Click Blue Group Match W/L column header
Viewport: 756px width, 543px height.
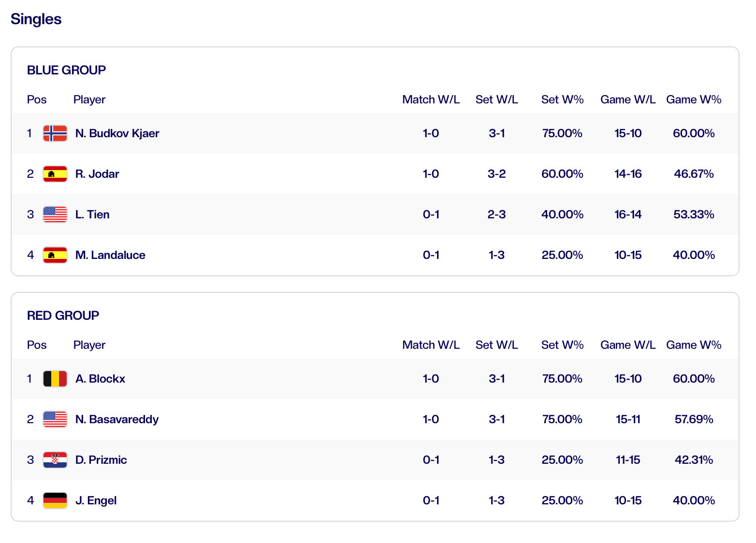(x=431, y=100)
